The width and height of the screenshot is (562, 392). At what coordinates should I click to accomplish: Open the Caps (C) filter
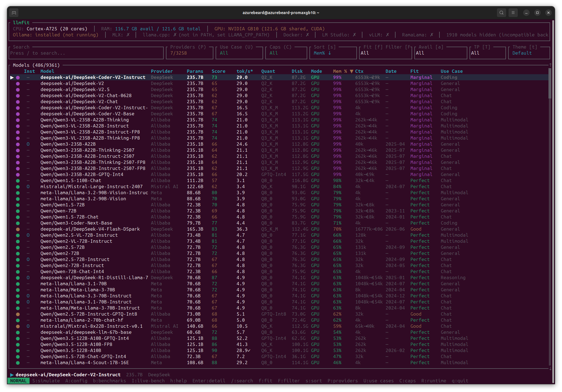(x=286, y=53)
